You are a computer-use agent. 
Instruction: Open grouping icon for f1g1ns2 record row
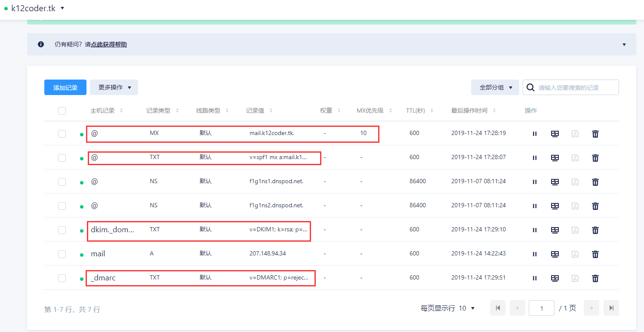(x=555, y=206)
